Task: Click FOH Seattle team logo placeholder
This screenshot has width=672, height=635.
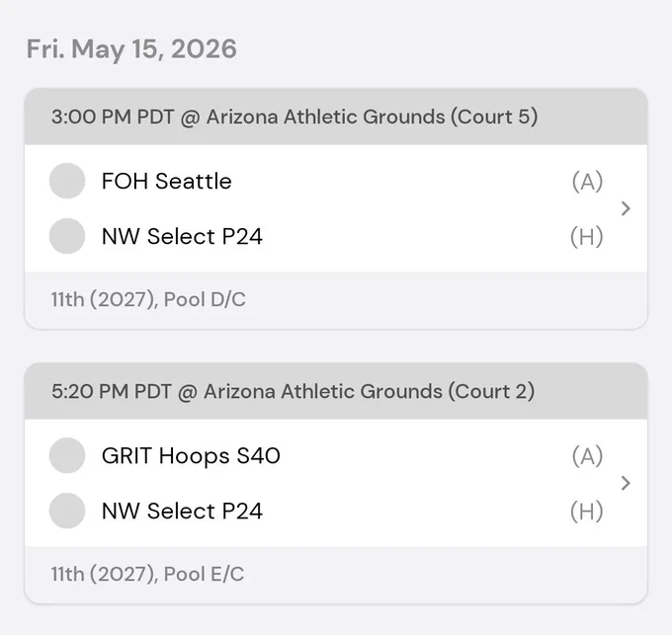Action: 67,181
